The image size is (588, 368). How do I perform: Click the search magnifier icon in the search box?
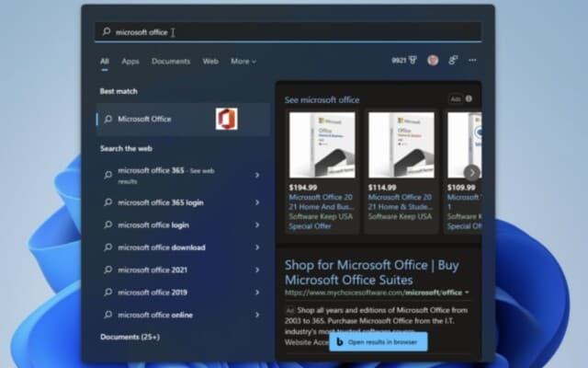107,31
